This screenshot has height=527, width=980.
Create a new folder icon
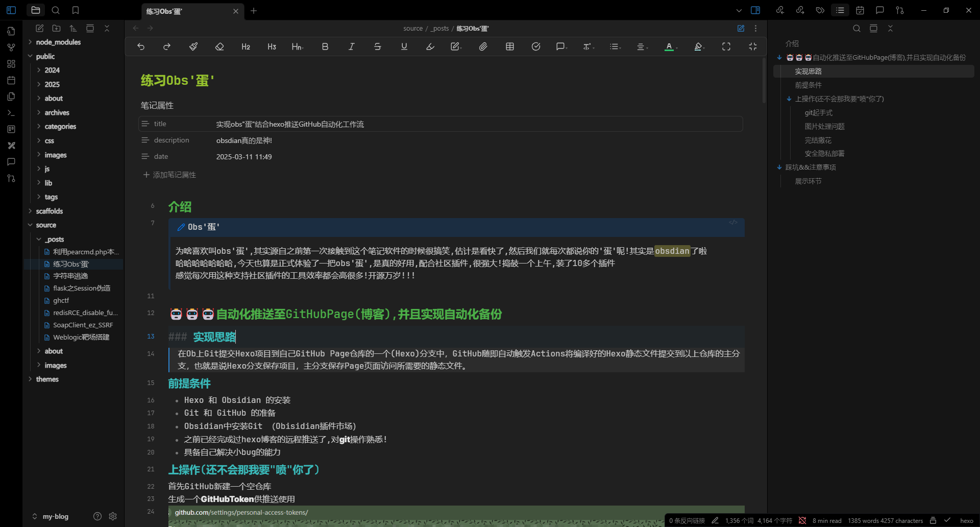56,28
